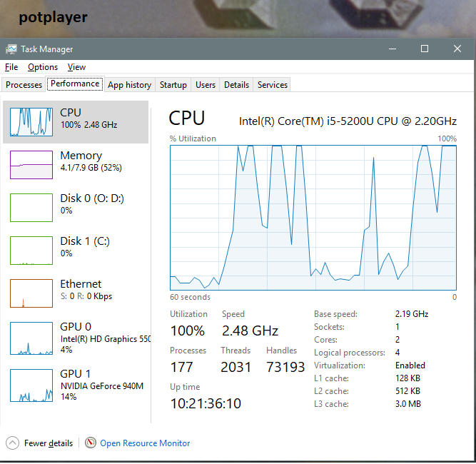The height and width of the screenshot is (464, 476).
Task: Select the Disk 1 (C:) thumbnail graph
Action: pos(31,251)
